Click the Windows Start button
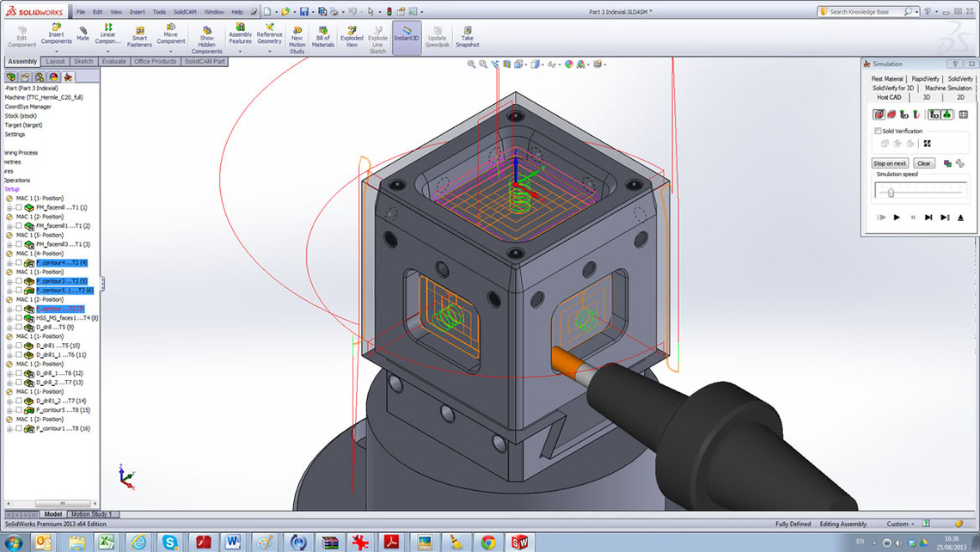 (x=14, y=542)
